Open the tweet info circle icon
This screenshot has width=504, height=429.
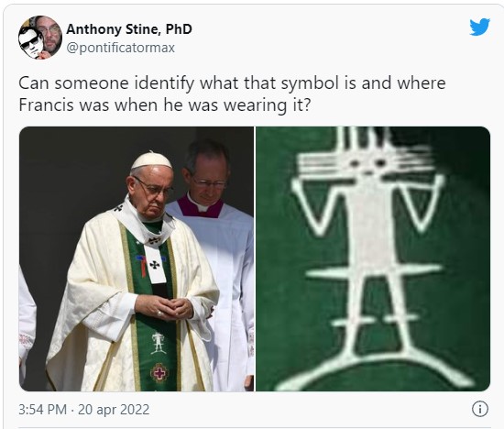(x=480, y=409)
